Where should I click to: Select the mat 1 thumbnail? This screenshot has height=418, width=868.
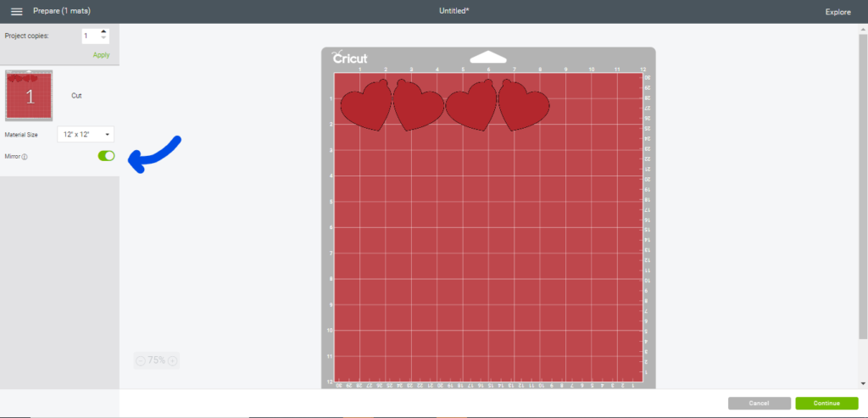click(30, 96)
